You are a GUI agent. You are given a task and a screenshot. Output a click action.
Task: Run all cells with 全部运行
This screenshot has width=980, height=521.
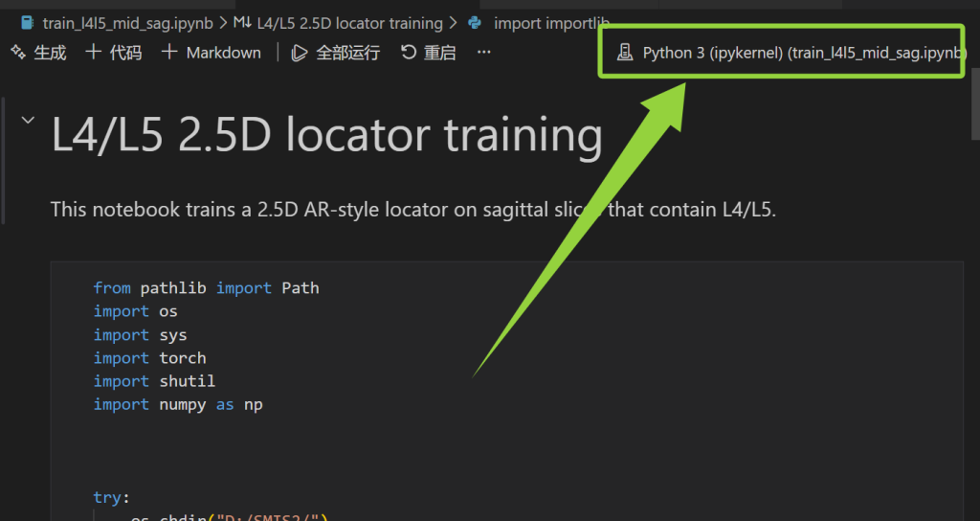pyautogui.click(x=336, y=53)
